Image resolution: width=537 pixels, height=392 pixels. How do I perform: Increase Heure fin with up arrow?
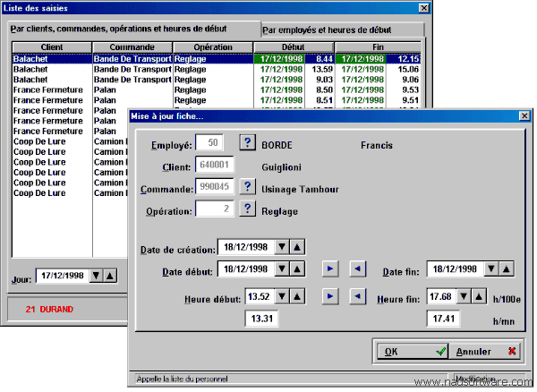tap(479, 296)
